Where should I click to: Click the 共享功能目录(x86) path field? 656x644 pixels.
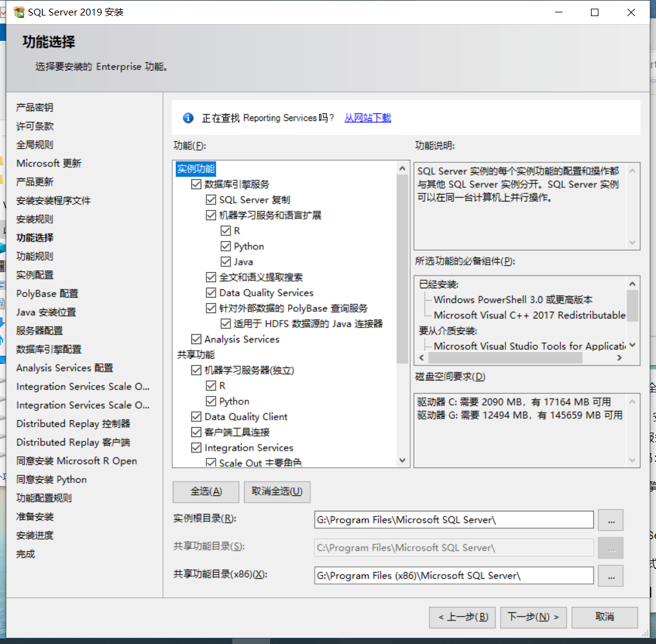tap(454, 576)
